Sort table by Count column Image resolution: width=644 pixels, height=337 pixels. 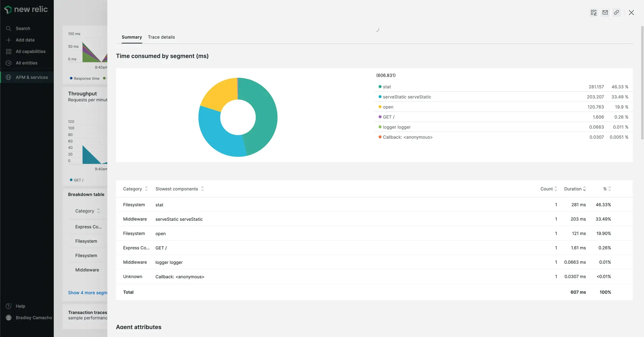click(548, 189)
